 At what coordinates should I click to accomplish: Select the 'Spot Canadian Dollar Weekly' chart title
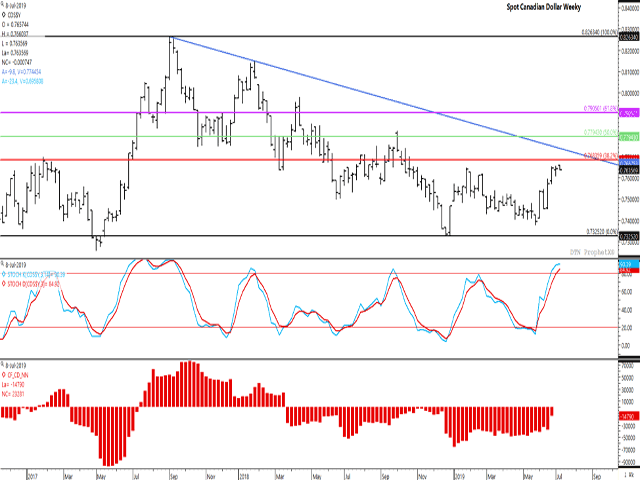(543, 7)
